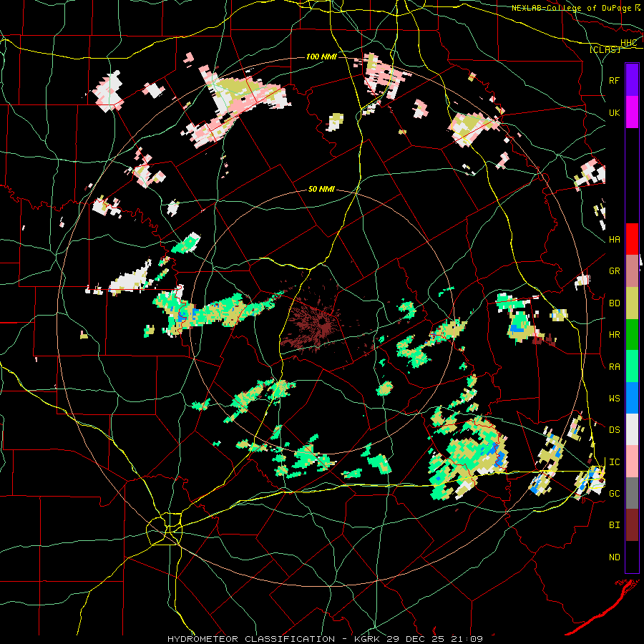Click the GR legend color block

click(632, 271)
